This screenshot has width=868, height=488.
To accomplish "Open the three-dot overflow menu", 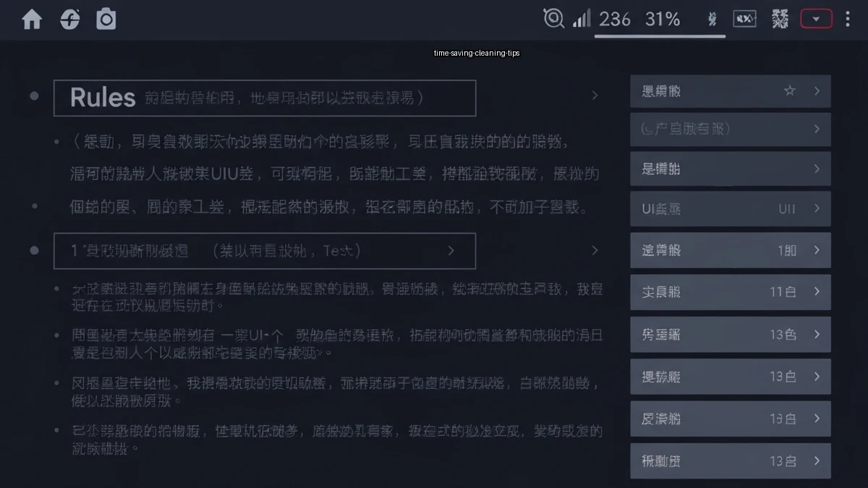I will coord(848,20).
